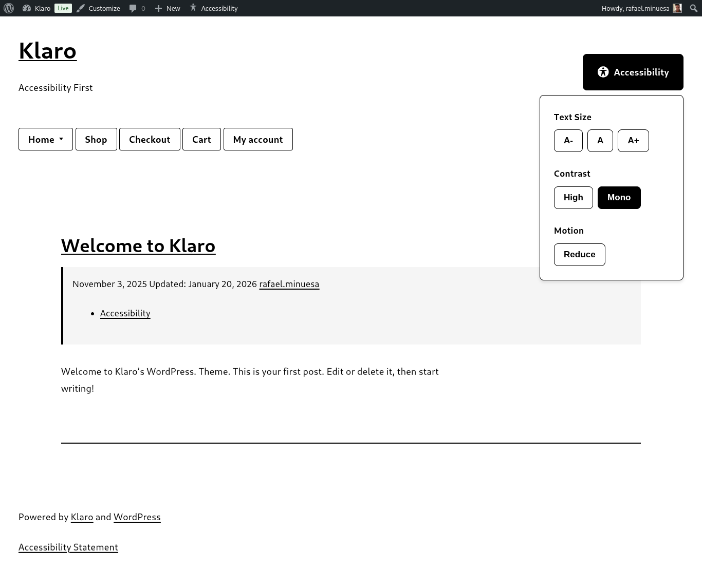Toggle the High contrast option

point(573,198)
